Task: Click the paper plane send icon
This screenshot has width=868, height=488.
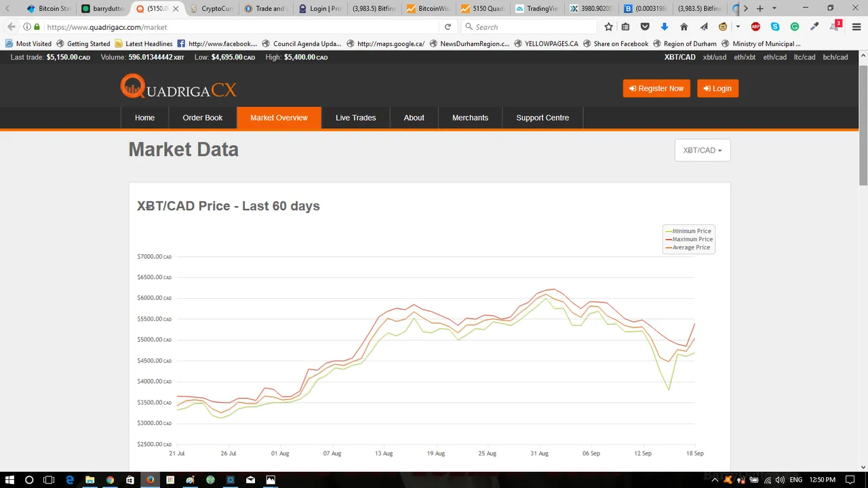Action: click(x=703, y=27)
